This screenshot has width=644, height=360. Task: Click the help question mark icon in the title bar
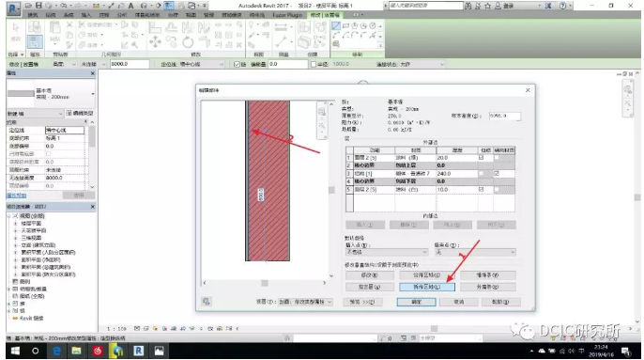coord(562,6)
